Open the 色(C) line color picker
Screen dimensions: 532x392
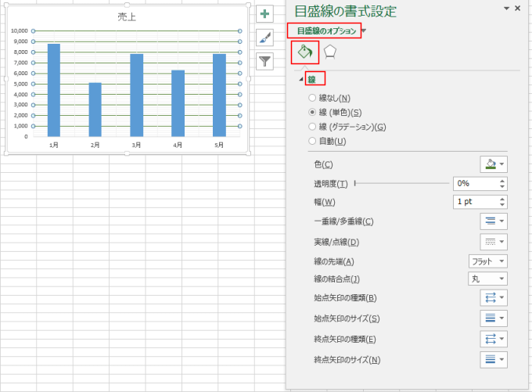tap(494, 164)
